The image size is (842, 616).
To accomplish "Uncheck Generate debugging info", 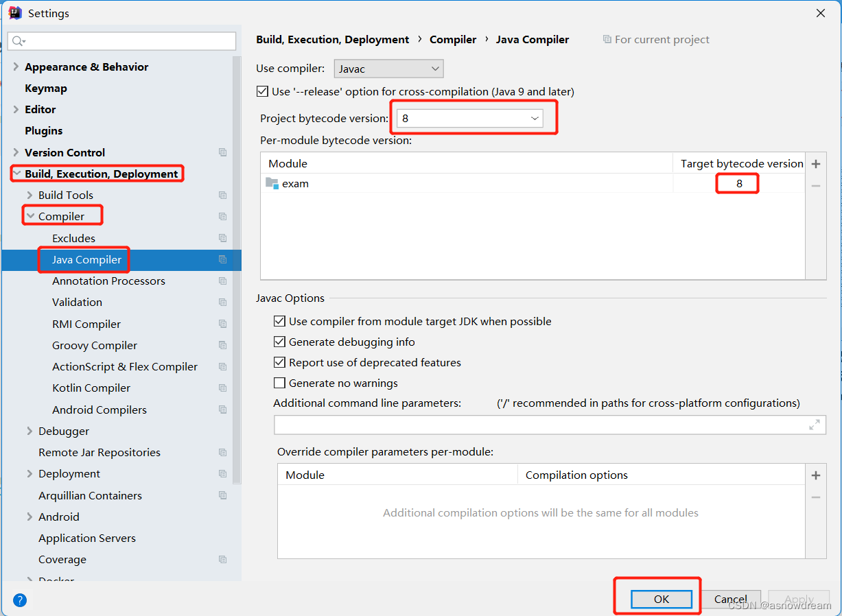I will click(279, 342).
